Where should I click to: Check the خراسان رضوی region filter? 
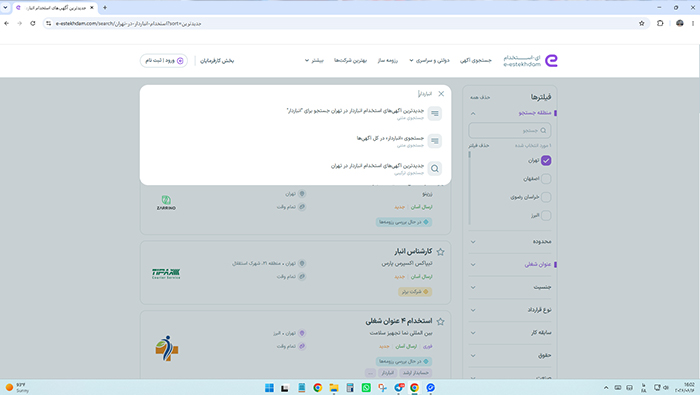pos(546,197)
